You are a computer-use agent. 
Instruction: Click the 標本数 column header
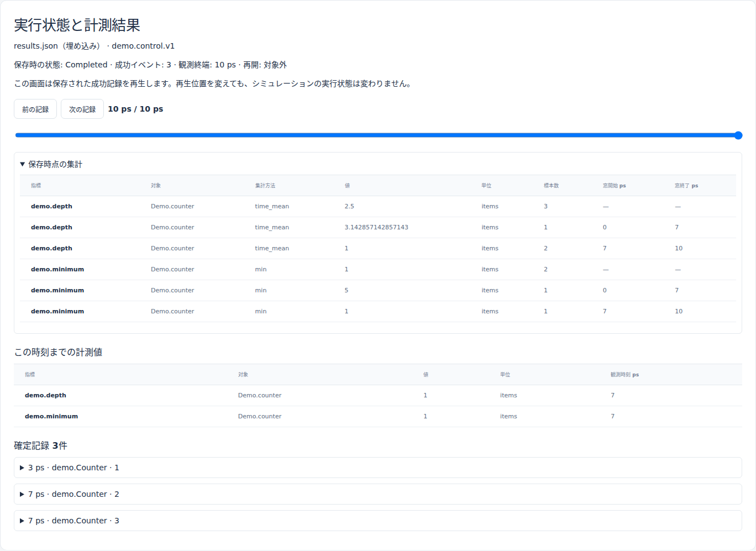click(x=551, y=186)
